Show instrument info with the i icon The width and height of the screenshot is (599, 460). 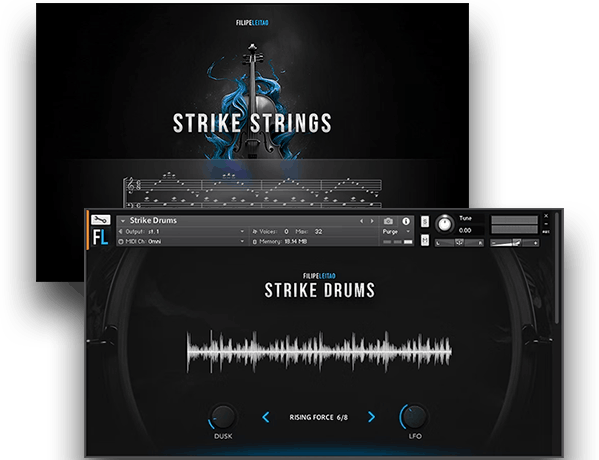coord(406,221)
